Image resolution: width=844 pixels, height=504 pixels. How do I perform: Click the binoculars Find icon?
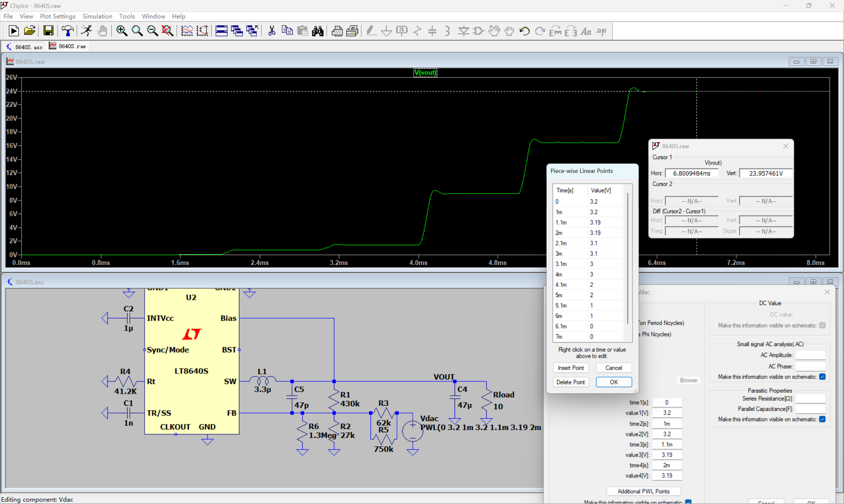click(318, 31)
